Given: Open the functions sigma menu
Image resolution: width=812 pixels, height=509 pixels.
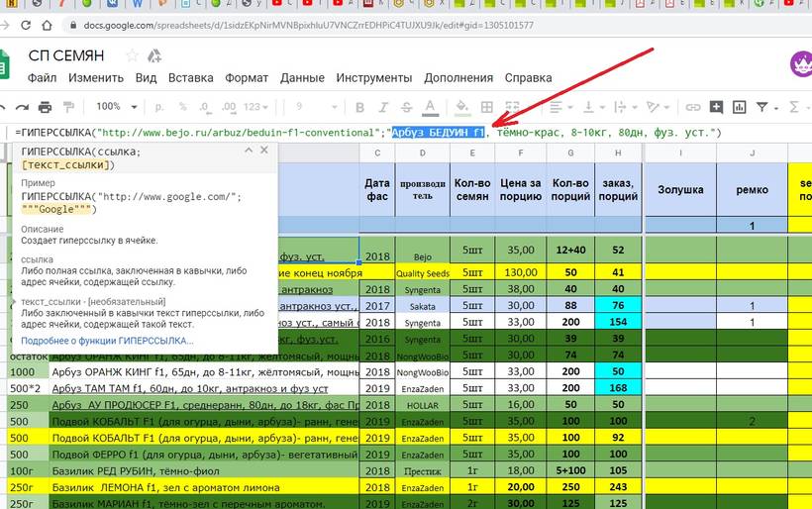Looking at the screenshot, I should coord(793,107).
